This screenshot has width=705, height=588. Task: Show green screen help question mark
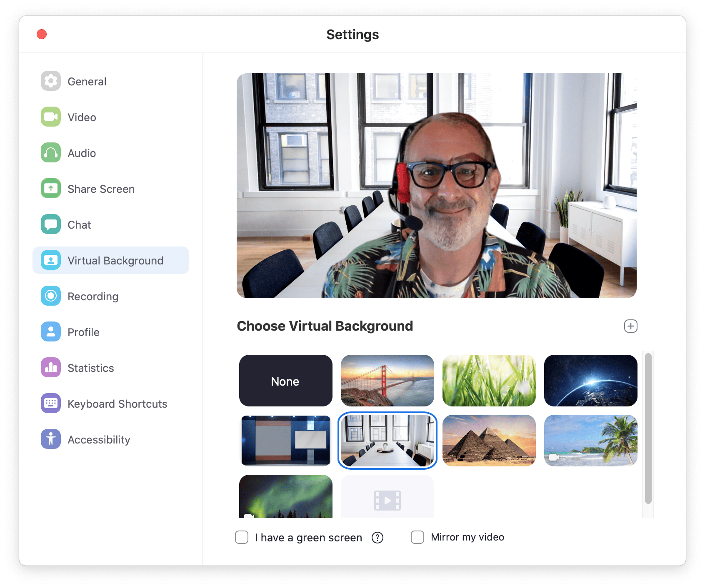click(377, 538)
